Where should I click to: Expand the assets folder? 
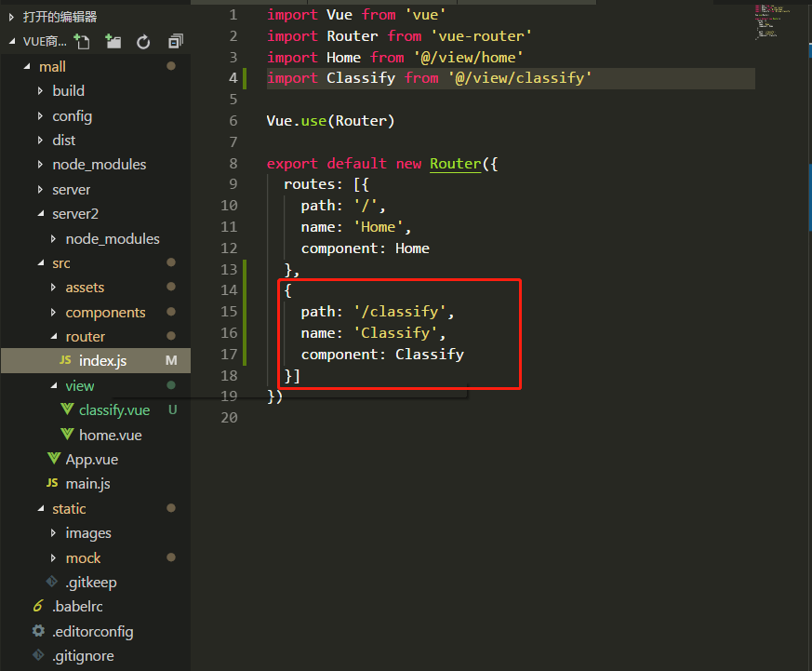[x=53, y=287]
